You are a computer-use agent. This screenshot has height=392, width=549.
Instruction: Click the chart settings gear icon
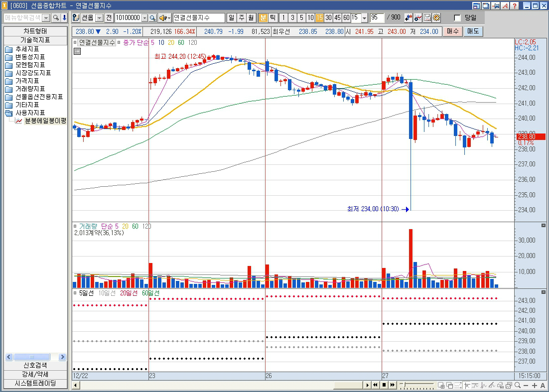click(x=436, y=18)
